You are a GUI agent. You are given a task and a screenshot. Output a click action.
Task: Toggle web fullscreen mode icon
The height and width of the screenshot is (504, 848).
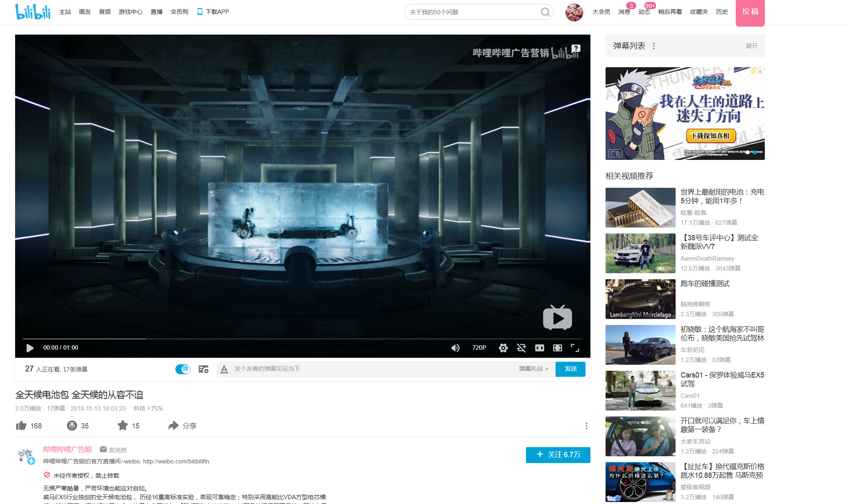pyautogui.click(x=557, y=348)
